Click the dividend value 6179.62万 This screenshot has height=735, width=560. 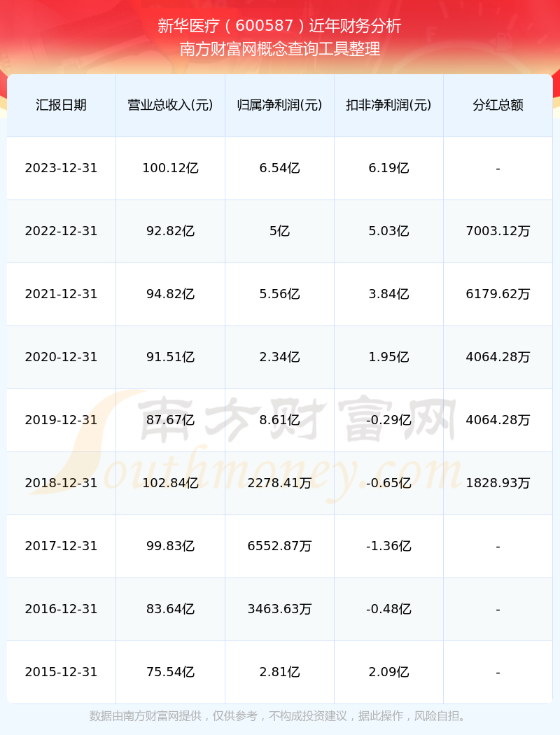(498, 295)
